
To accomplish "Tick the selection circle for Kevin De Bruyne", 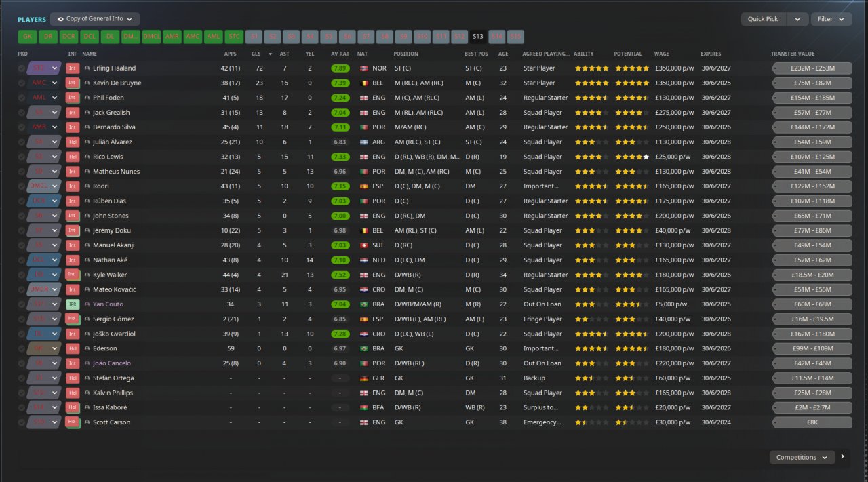I will (x=22, y=83).
